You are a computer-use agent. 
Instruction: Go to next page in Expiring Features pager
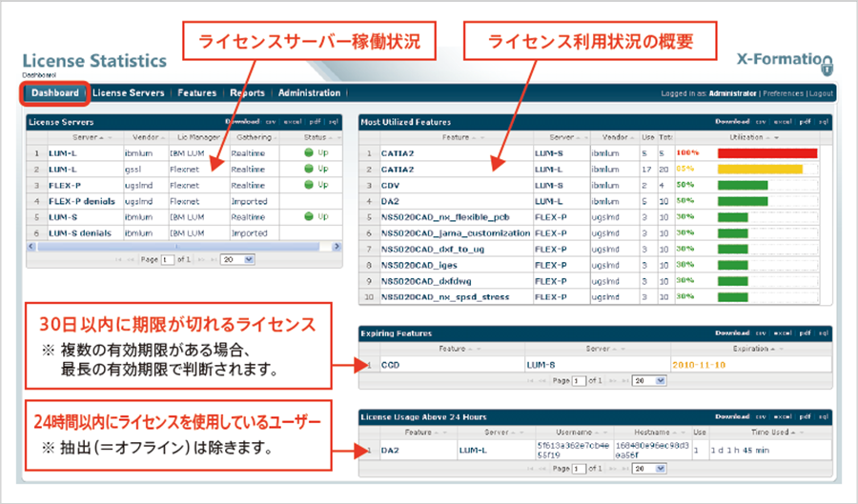click(613, 380)
